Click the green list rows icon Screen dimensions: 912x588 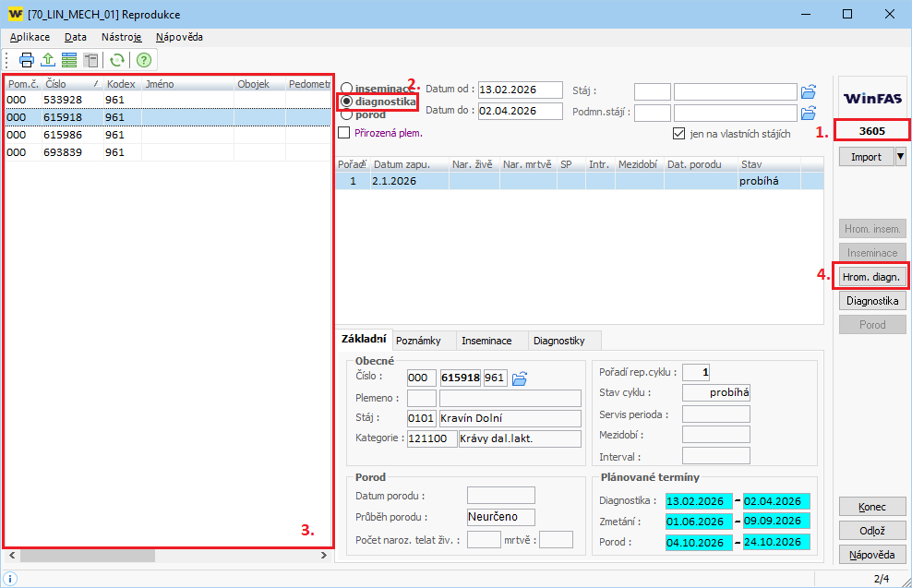[x=69, y=60]
